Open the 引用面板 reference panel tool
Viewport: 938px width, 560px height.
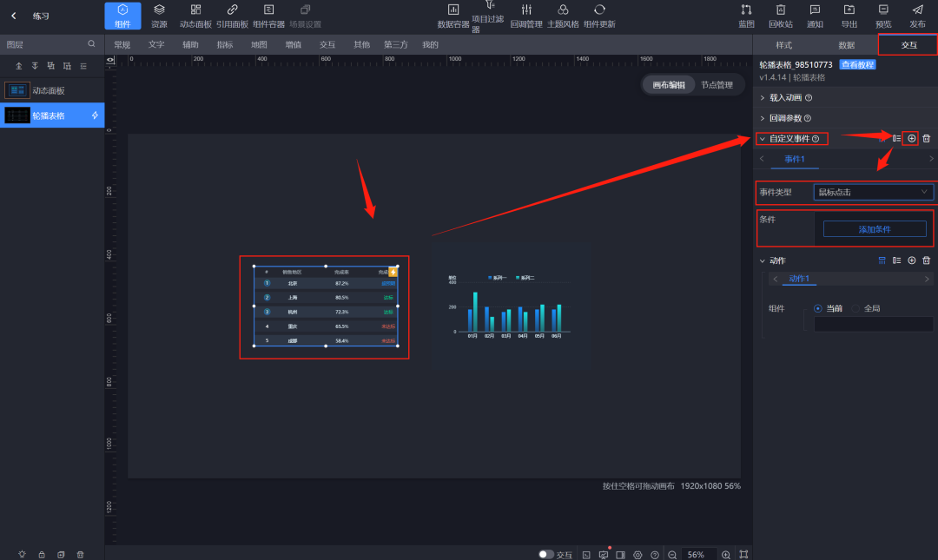[x=232, y=16]
